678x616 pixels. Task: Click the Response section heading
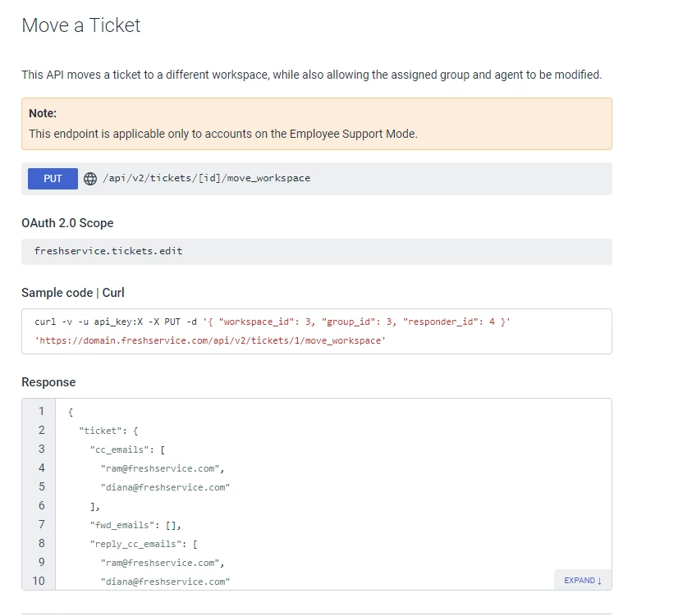48,382
